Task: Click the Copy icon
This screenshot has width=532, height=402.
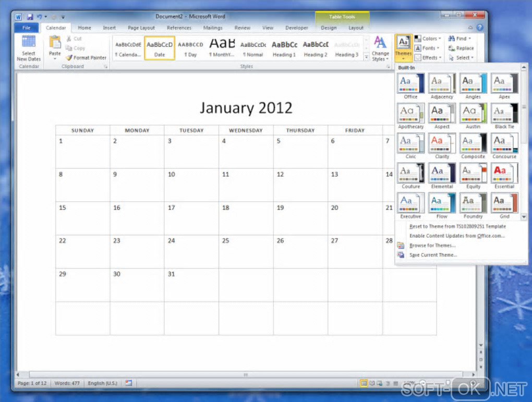Action: point(69,48)
